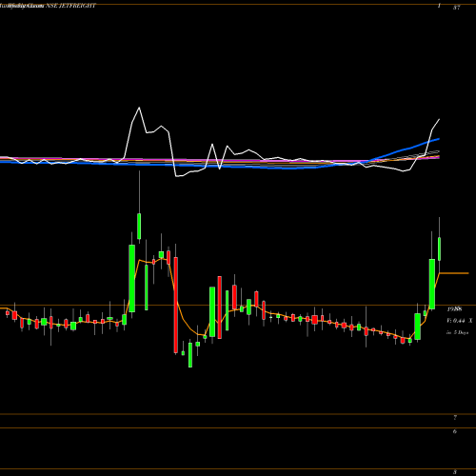Click the NSE JETFREIGHT chart title
The width and height of the screenshot is (476, 476).
[x=70, y=6]
